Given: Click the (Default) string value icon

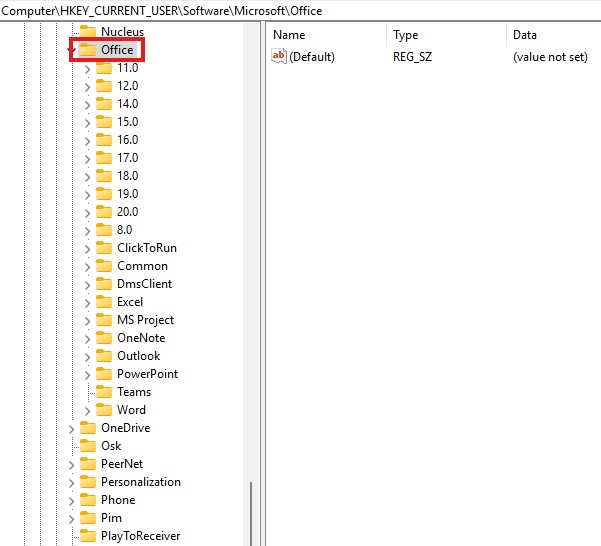Looking at the screenshot, I should click(x=279, y=56).
